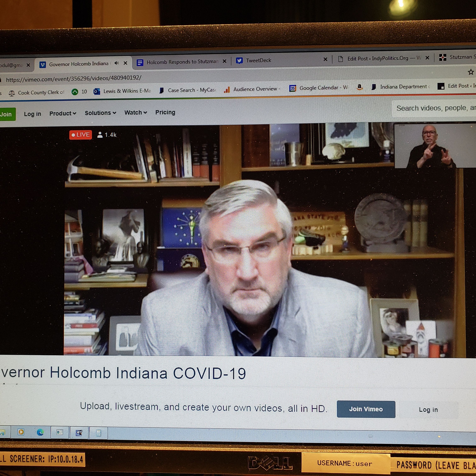
Task: Open the Amazon bookmark icon
Action: tap(360, 87)
